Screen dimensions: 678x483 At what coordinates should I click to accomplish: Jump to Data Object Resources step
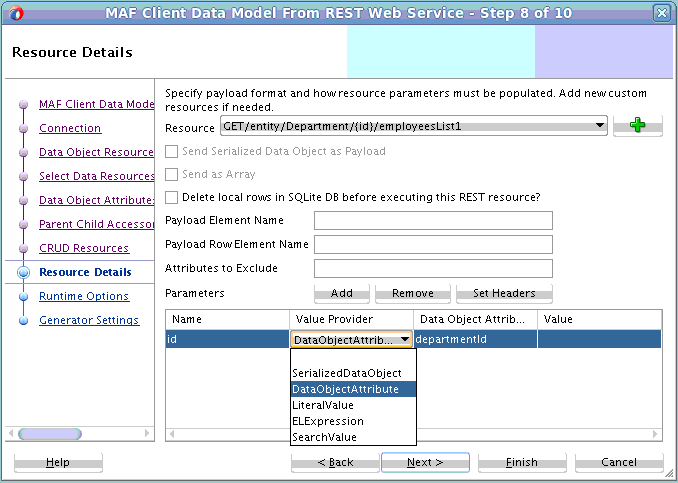96,152
